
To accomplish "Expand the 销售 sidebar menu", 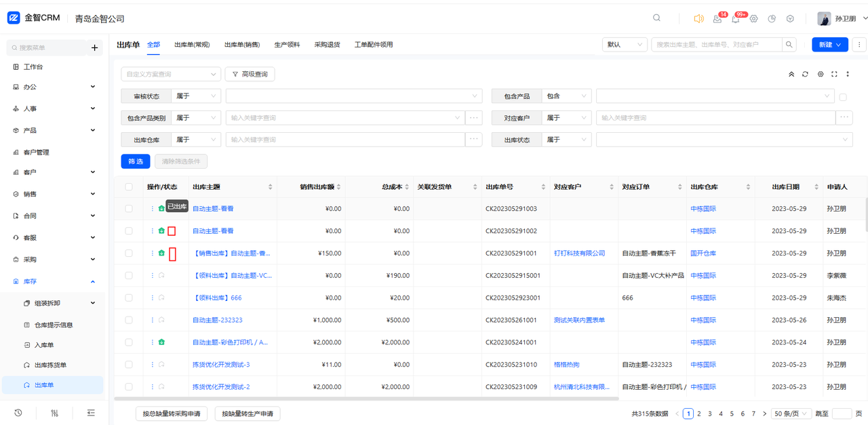I will coord(54,194).
